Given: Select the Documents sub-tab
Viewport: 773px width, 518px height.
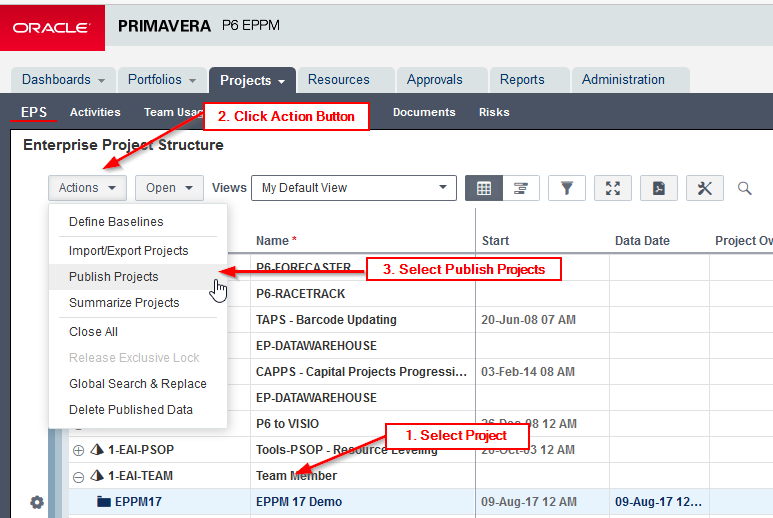Looking at the screenshot, I should click(x=424, y=112).
